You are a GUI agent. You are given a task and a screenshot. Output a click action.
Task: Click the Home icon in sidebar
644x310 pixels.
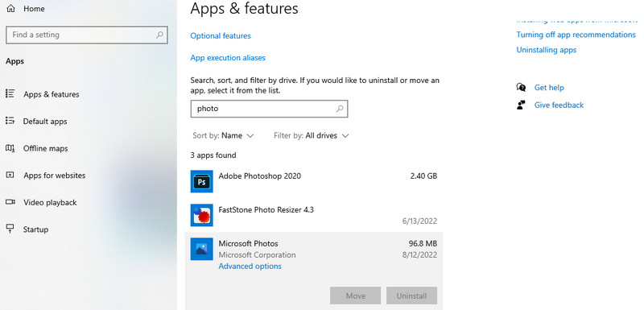10,9
